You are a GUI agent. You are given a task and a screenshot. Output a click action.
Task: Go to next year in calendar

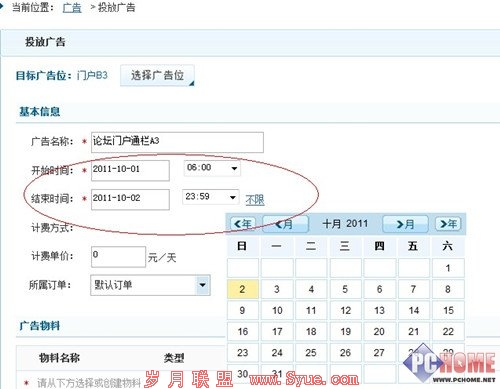(x=448, y=224)
